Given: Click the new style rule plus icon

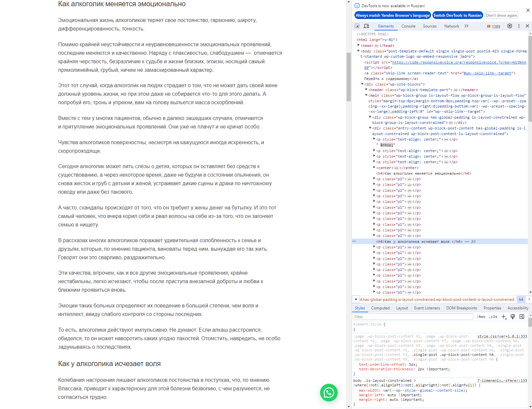Looking at the screenshot, I should (x=504, y=317).
